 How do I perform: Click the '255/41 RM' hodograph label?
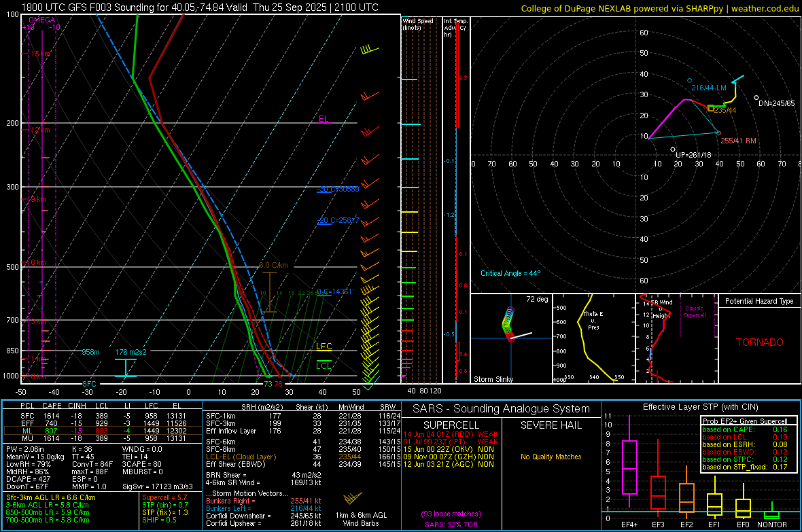(x=738, y=141)
